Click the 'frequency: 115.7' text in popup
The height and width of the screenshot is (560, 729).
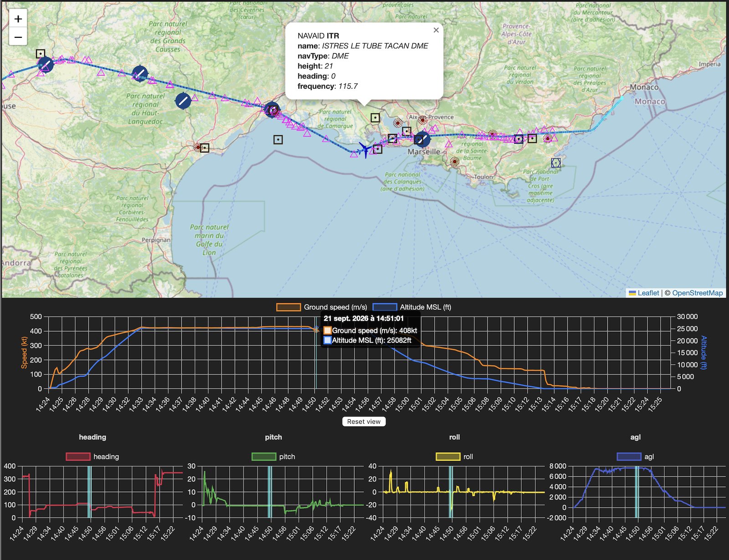[x=328, y=86]
